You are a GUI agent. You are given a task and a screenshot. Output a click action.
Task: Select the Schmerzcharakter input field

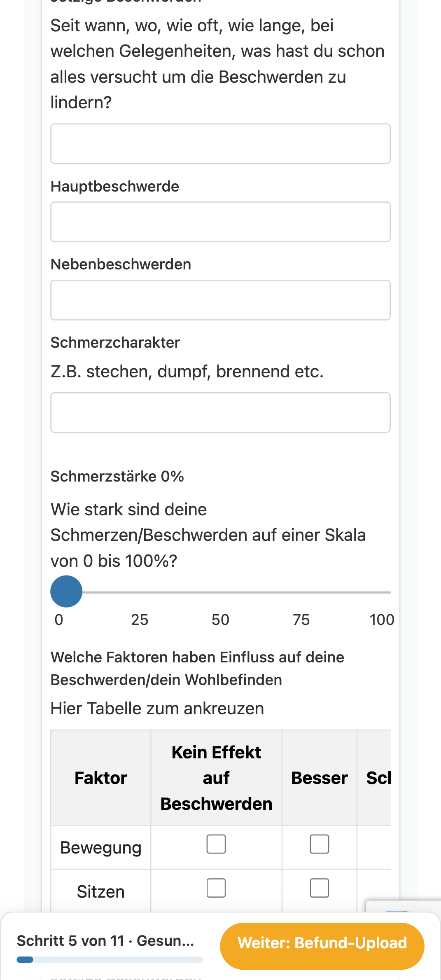click(x=220, y=412)
